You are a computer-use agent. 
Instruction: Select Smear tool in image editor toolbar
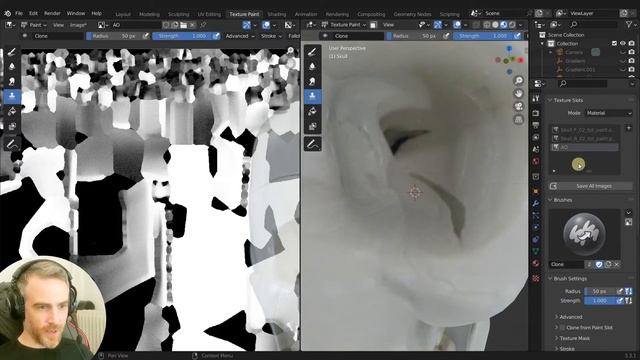pos(12,81)
